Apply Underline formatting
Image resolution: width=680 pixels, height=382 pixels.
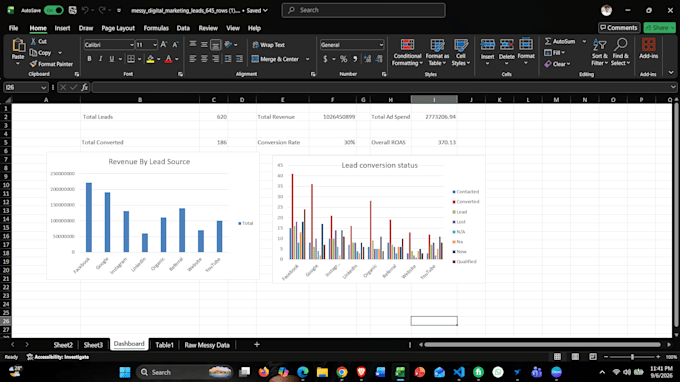[x=111, y=59]
